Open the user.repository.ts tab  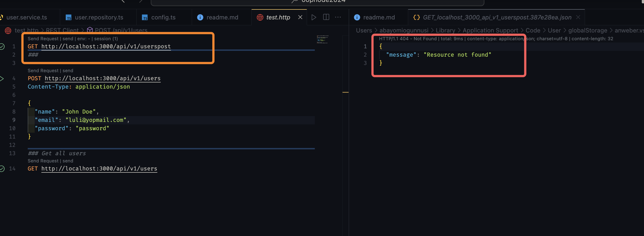[x=98, y=17]
